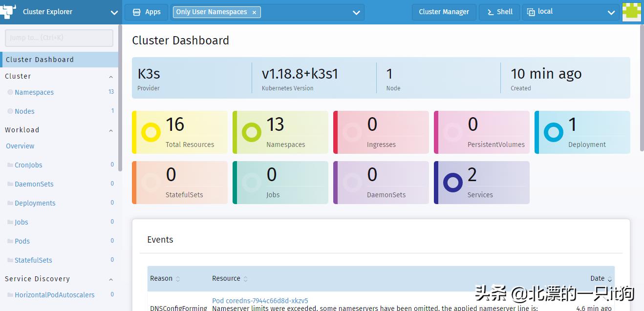Click the dark blue Services ring icon
The width and height of the screenshot is (644, 311).
click(452, 183)
